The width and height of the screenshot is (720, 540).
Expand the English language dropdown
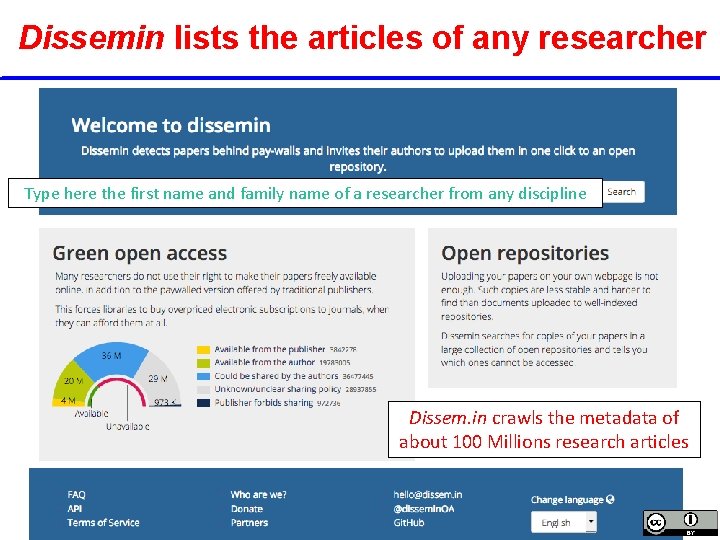point(564,522)
